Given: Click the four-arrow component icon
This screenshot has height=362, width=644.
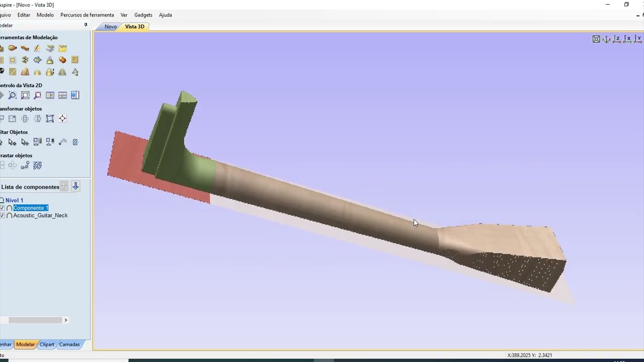Looking at the screenshot, I should [37, 60].
